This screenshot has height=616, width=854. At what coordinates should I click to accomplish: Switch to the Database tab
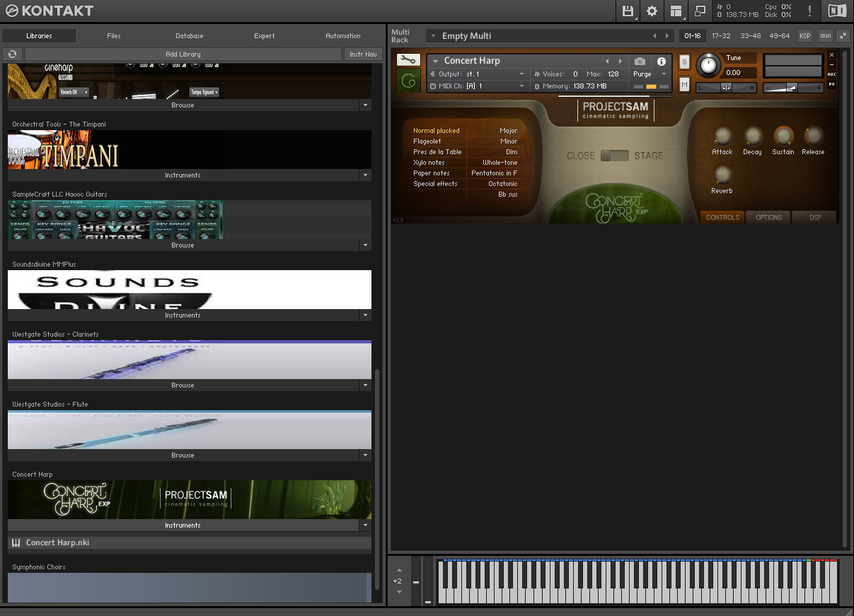[190, 35]
